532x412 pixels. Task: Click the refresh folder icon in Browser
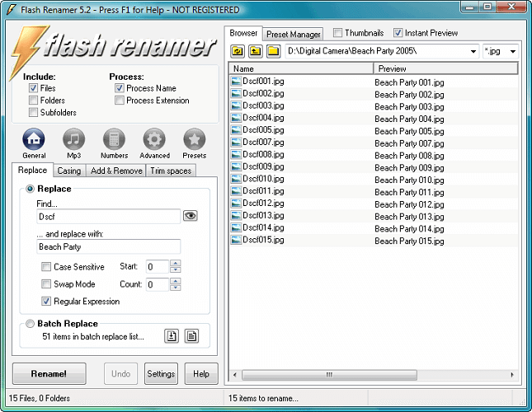coord(237,51)
